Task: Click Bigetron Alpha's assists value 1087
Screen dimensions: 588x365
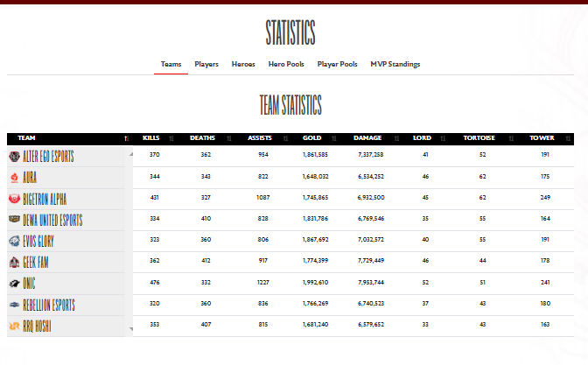Action: pos(262,198)
